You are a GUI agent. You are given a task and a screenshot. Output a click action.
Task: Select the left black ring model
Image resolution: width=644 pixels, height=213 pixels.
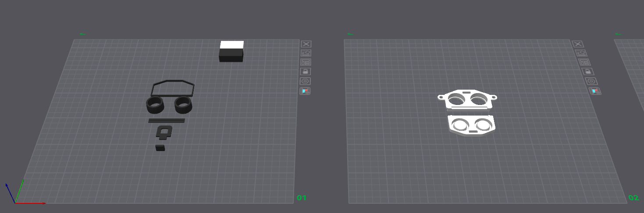point(155,105)
